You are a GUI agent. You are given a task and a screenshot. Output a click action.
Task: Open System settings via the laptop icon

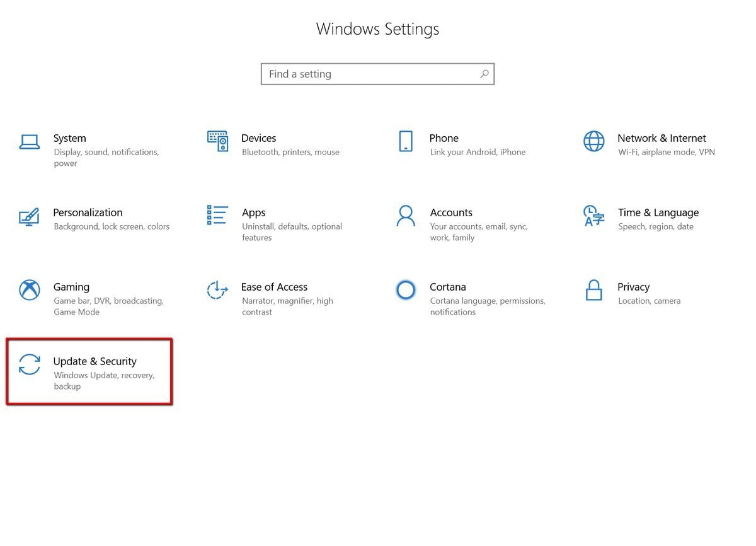click(29, 141)
